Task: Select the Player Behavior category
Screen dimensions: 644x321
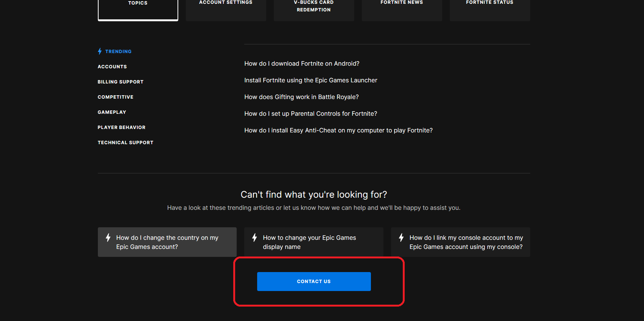Action: click(121, 127)
